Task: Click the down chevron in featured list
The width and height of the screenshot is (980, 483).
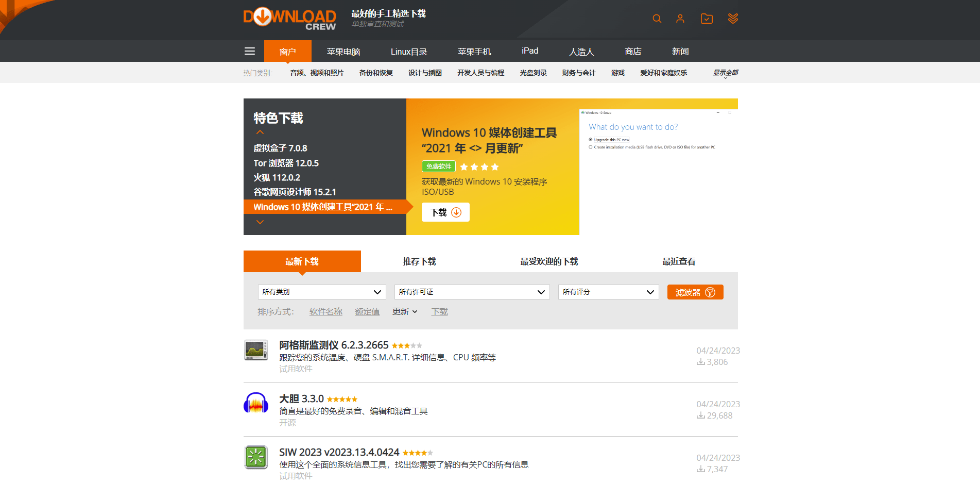Action: (260, 222)
